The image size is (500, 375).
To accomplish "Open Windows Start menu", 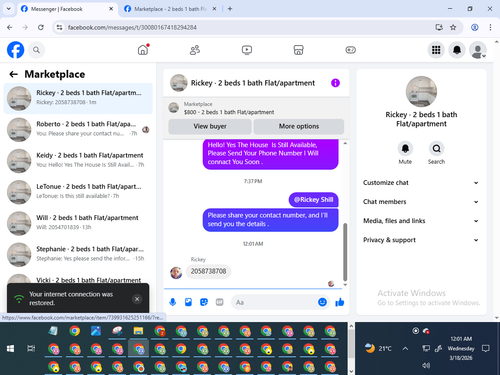I will click(10, 349).
